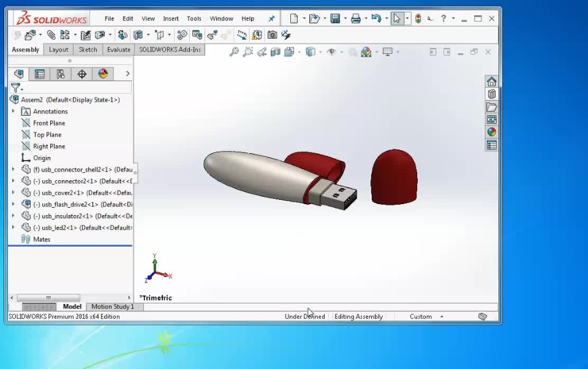Open SOLIDWORKS Resources home icon

pyautogui.click(x=492, y=82)
